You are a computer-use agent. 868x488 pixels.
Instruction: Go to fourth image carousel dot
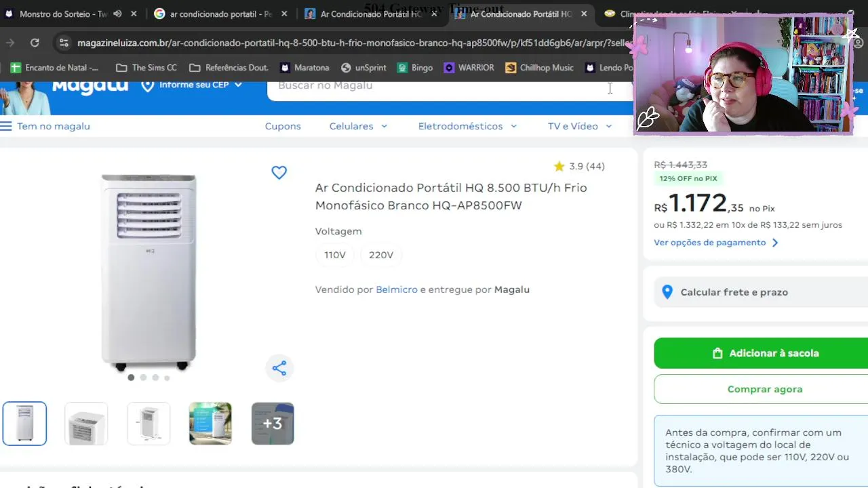(167, 378)
